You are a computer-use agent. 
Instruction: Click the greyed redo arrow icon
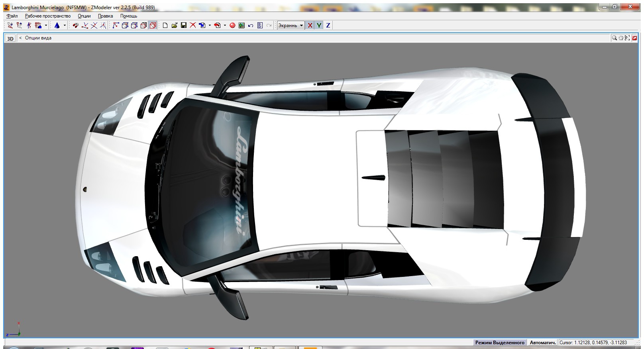tap(269, 25)
